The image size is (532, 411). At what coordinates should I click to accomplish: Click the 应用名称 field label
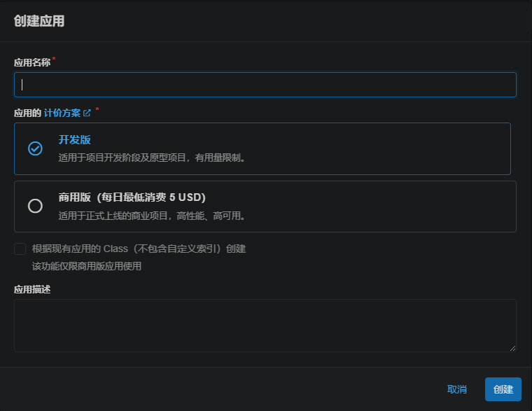(x=32, y=62)
